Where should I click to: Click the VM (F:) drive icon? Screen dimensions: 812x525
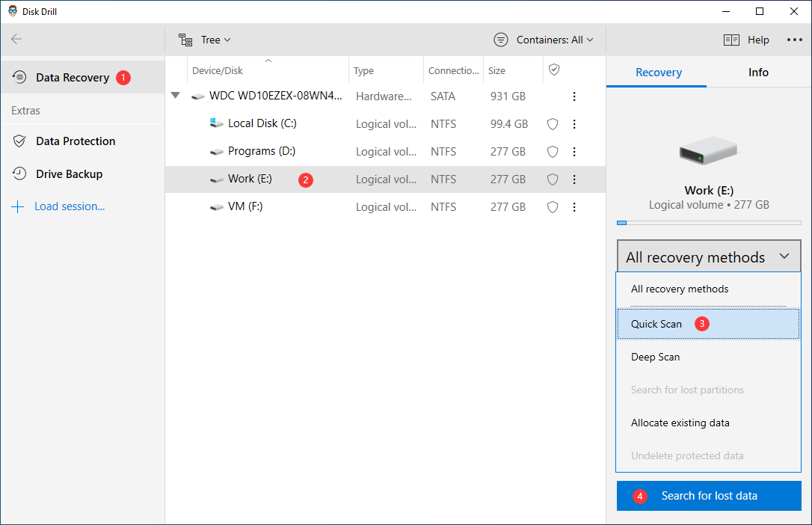(x=216, y=207)
